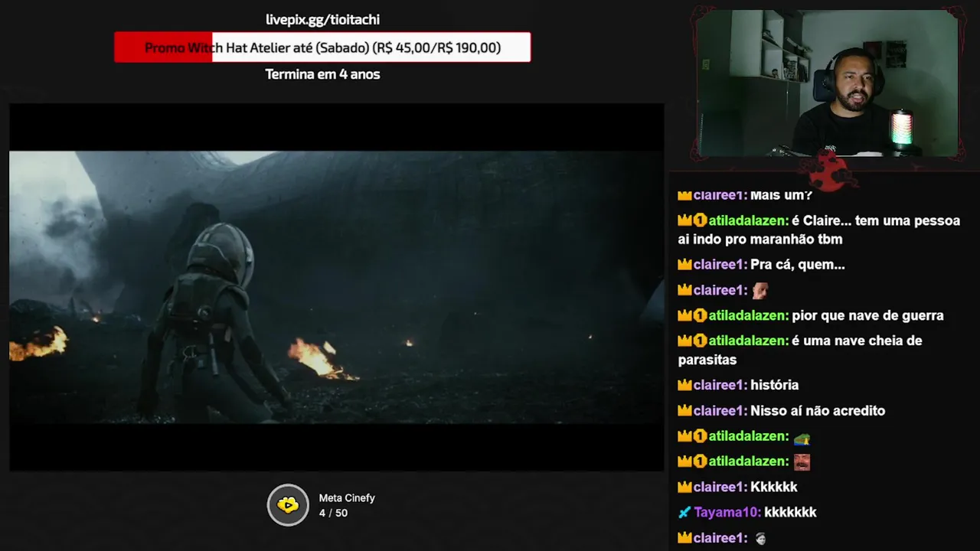
Task: Click the 'Termina em 4 anos' text
Action: point(322,74)
